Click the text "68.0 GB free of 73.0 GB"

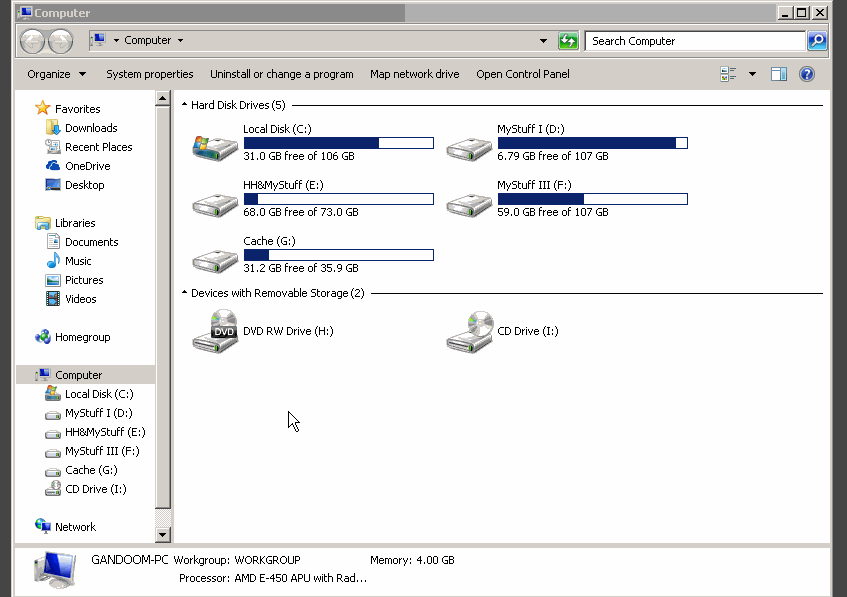tap(300, 212)
